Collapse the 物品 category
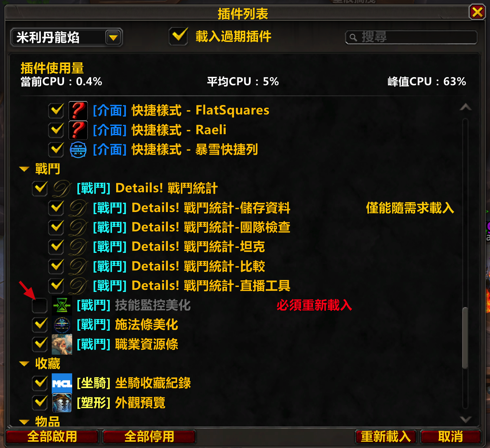The height and width of the screenshot is (448, 490). (24, 422)
